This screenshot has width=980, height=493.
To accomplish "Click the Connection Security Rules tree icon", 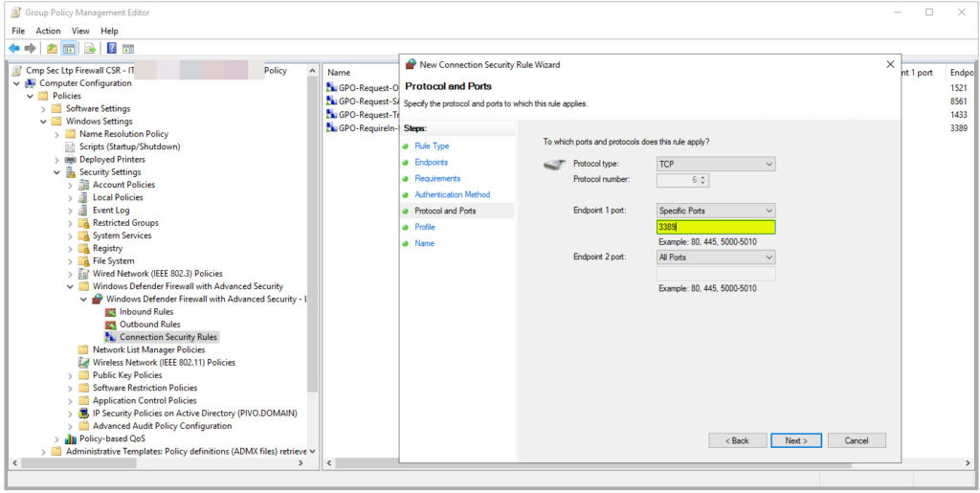I will click(111, 337).
